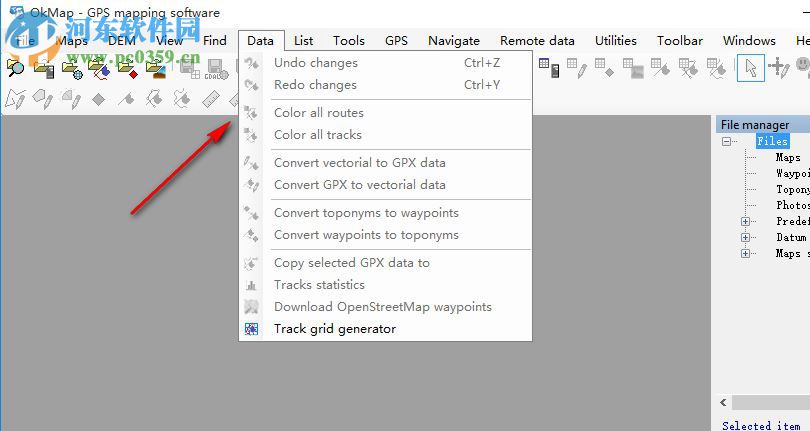Choose Tracks statistics
This screenshot has height=431, width=810.
click(385, 285)
